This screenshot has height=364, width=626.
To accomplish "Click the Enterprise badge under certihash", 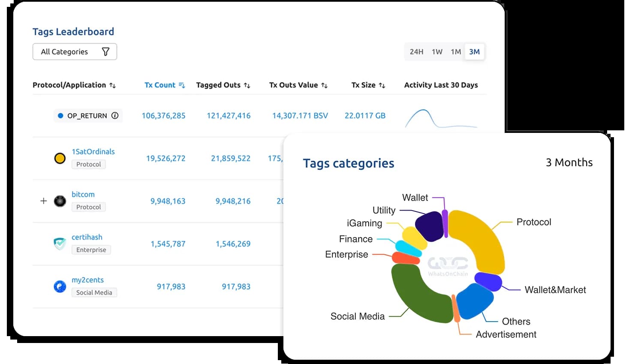I will point(91,250).
